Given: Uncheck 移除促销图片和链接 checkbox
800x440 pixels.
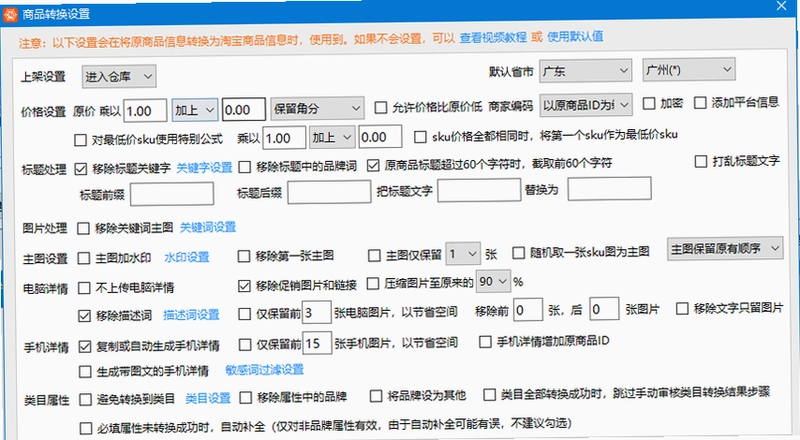Looking at the screenshot, I should pos(244,286).
